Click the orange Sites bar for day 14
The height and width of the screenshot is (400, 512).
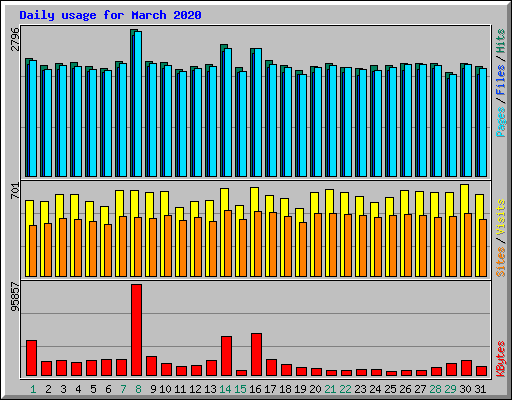pos(228,243)
